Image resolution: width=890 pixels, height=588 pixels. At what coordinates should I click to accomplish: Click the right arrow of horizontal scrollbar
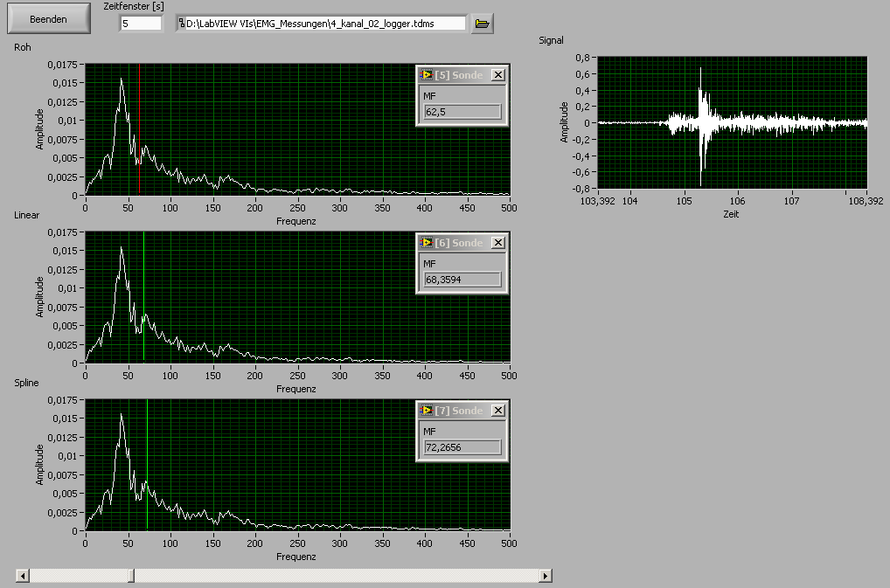545,576
